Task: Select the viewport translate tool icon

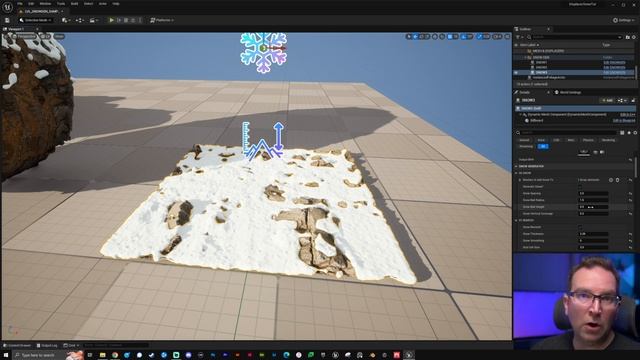Action: (x=416, y=37)
